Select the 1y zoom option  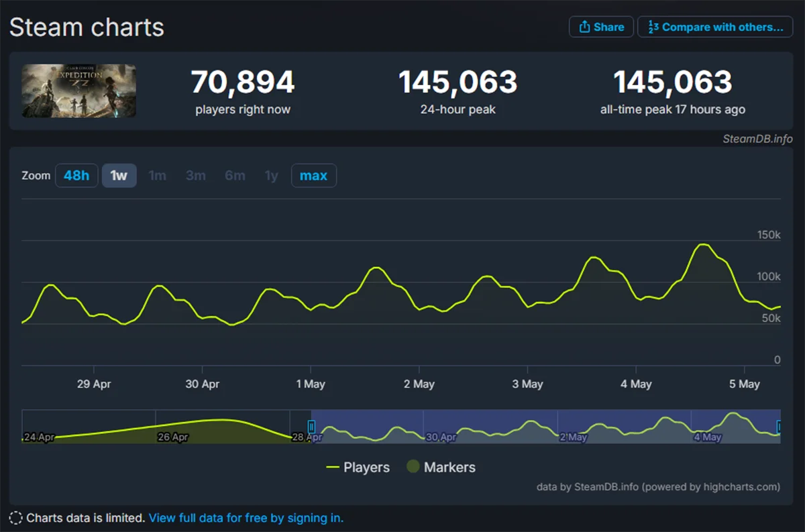pyautogui.click(x=271, y=176)
